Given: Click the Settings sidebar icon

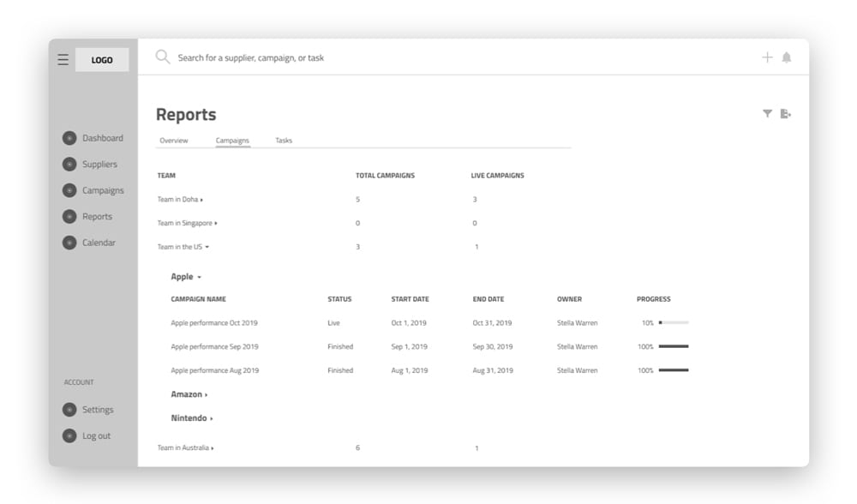Looking at the screenshot, I should 69,410.
